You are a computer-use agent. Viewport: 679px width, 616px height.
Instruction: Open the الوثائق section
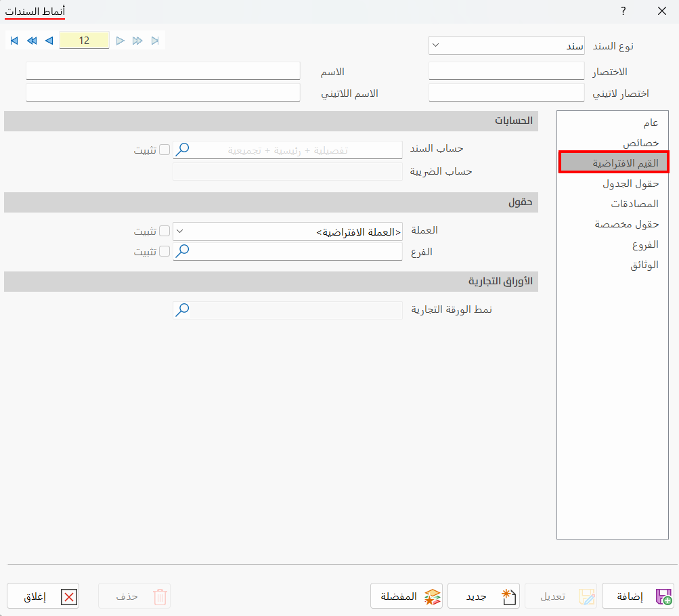[x=613, y=265]
